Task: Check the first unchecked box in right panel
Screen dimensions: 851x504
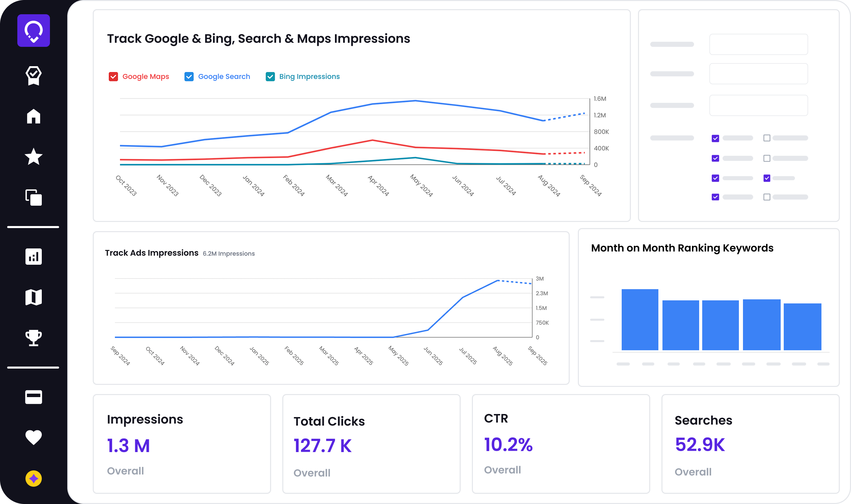Action: [x=767, y=138]
